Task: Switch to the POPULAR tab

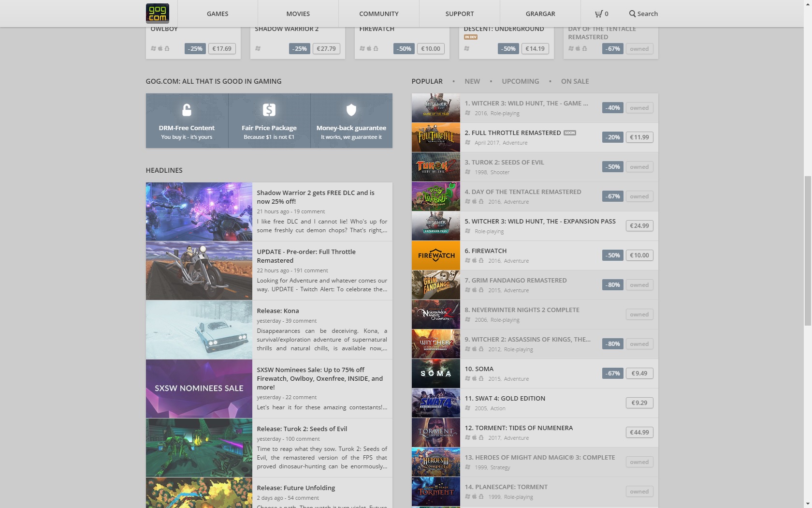Action: 427,81
